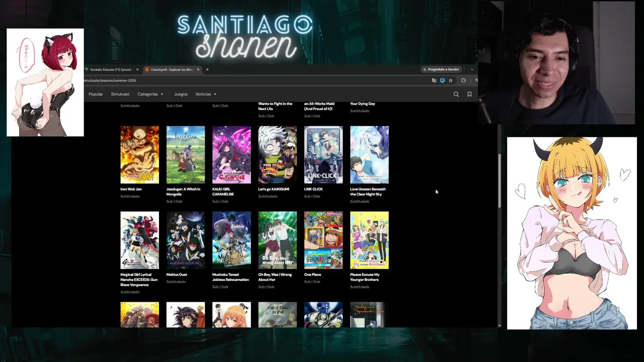Open the Mebius Dust title link

[x=177, y=275]
